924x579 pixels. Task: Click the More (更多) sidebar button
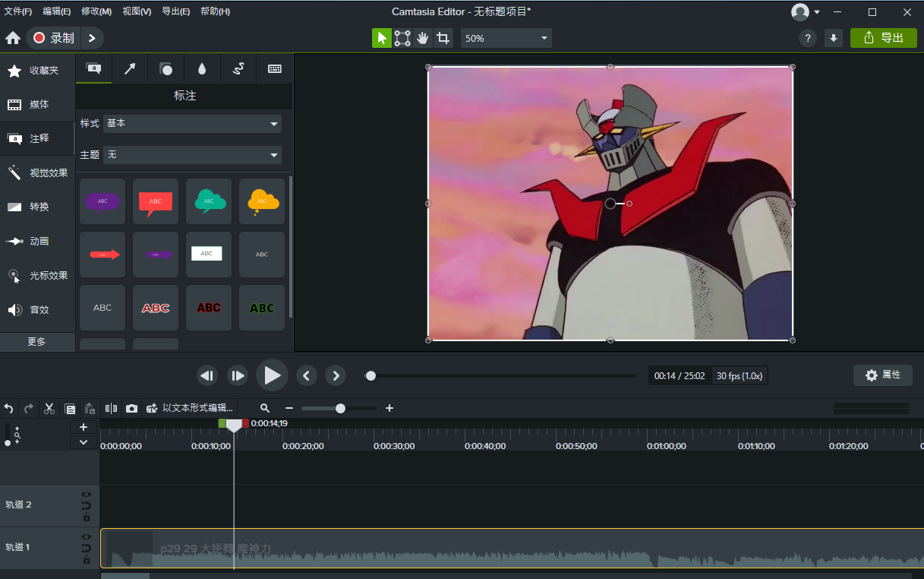(37, 342)
